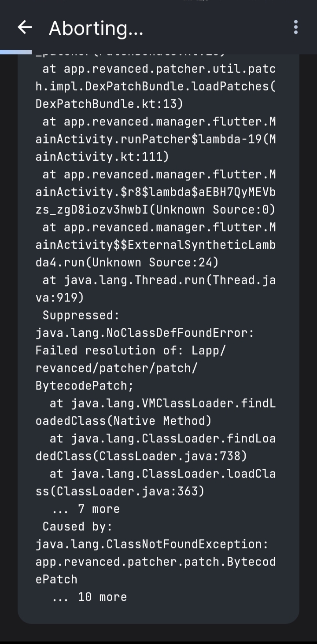This screenshot has width=317, height=644.
Task: Tap the back arrow on the Aborting screen
Action: [25, 28]
